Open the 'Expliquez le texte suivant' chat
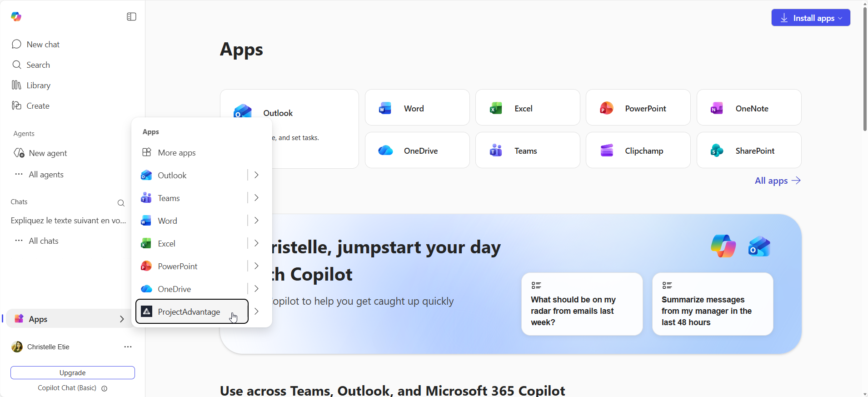The image size is (868, 397). tap(69, 221)
